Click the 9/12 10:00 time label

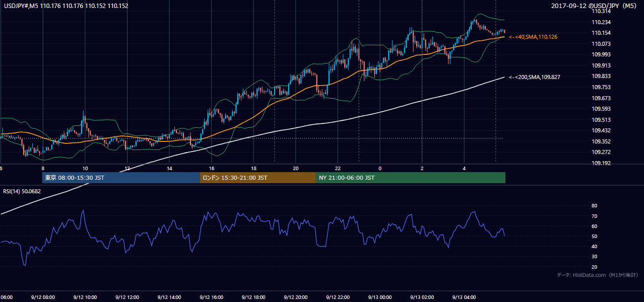(85, 297)
